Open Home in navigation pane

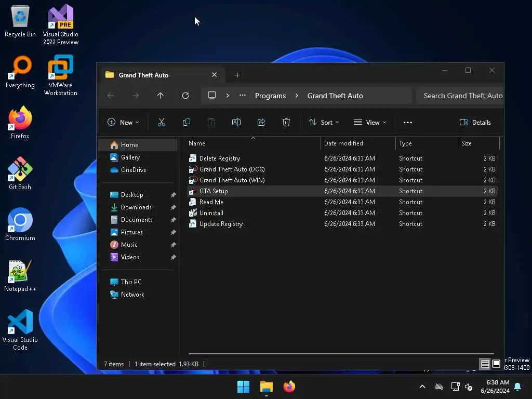pos(137,145)
